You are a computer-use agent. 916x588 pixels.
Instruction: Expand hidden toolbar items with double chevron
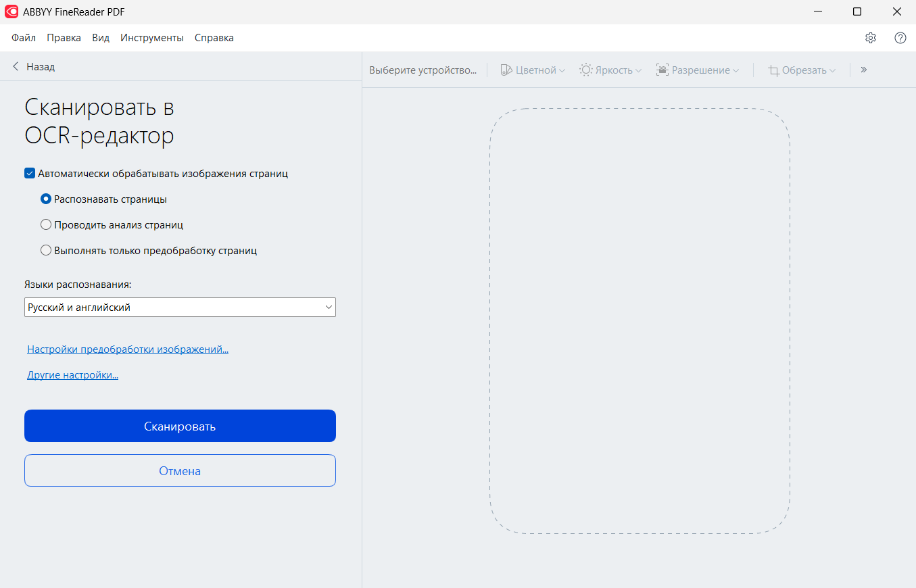tap(863, 70)
